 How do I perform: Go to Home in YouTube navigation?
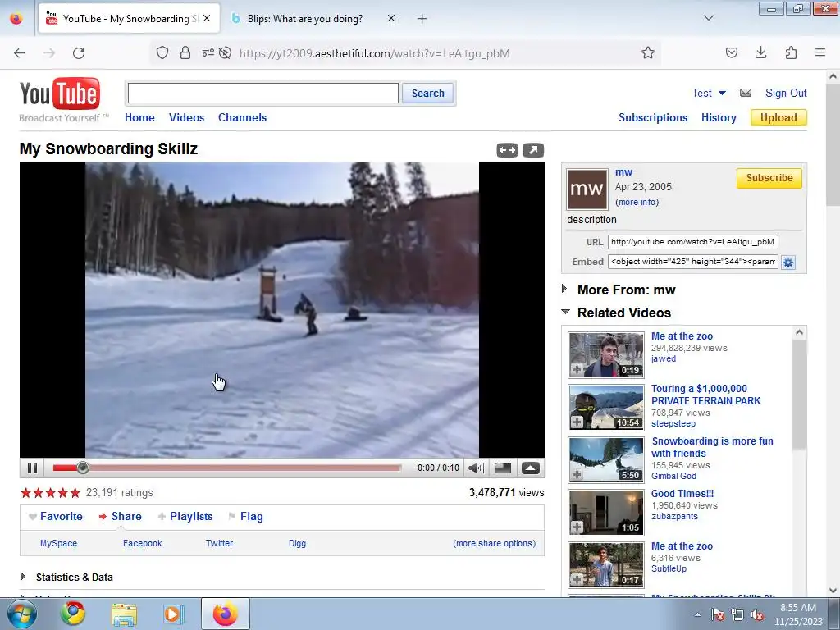[x=139, y=117]
